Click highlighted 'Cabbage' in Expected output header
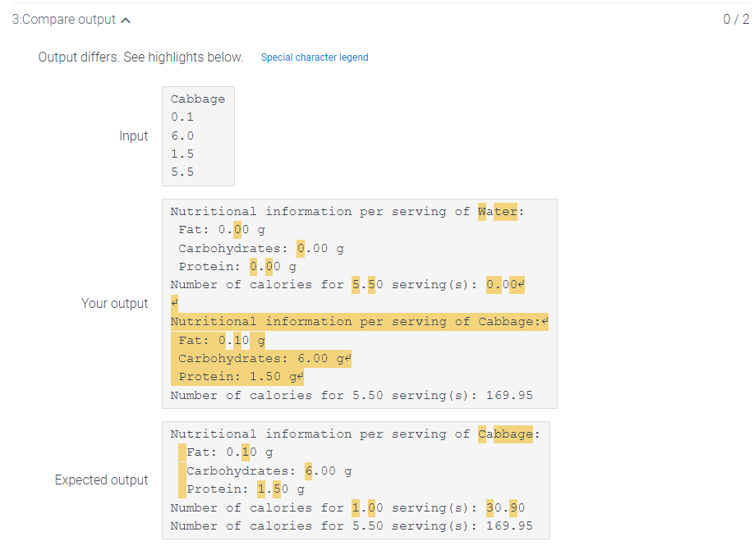This screenshot has height=560, width=754. pos(505,434)
